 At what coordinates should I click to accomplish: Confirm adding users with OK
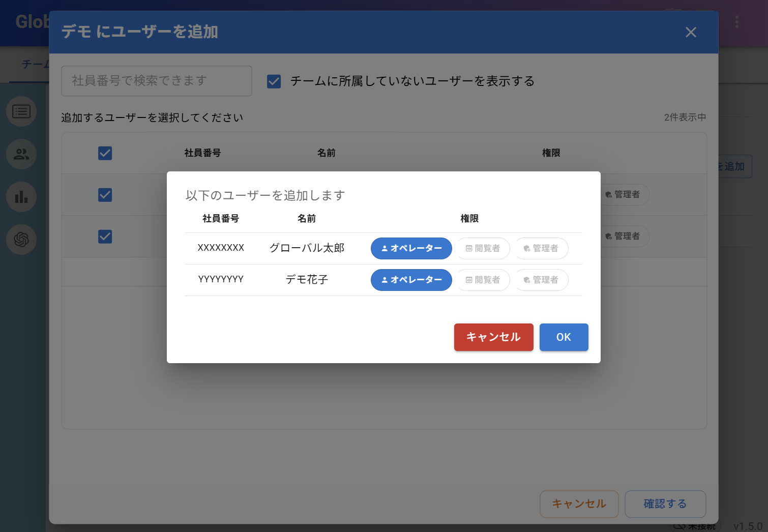(564, 337)
